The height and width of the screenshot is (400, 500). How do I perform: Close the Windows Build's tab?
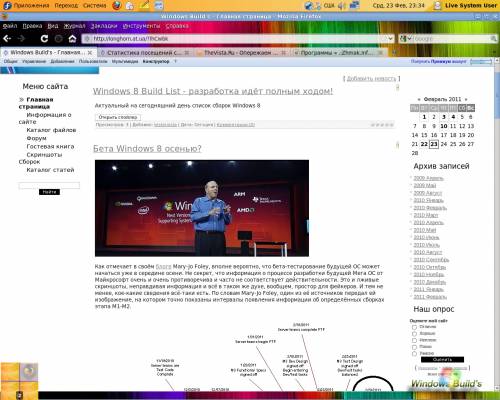tap(90, 53)
